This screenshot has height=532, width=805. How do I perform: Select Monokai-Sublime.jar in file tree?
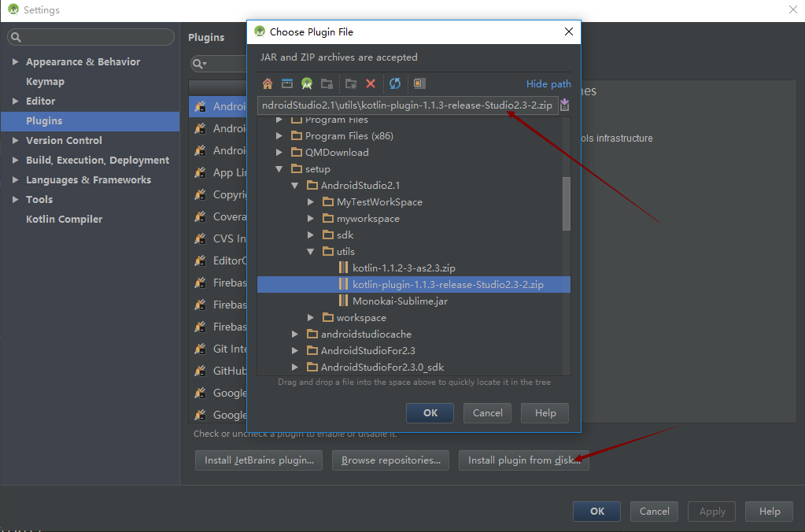[x=400, y=301]
